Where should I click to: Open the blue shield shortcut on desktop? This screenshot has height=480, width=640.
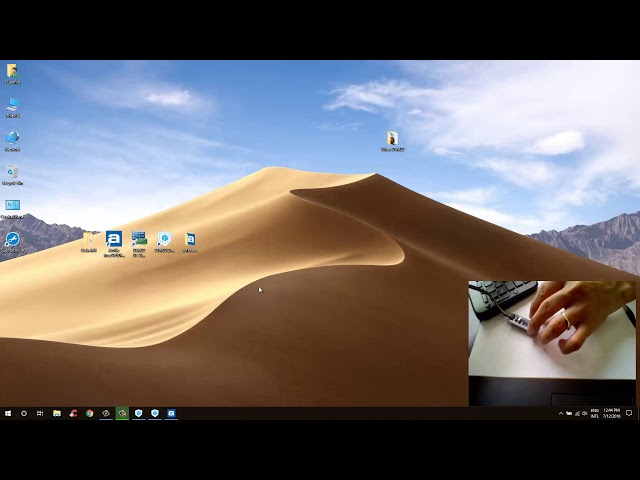(x=164, y=242)
